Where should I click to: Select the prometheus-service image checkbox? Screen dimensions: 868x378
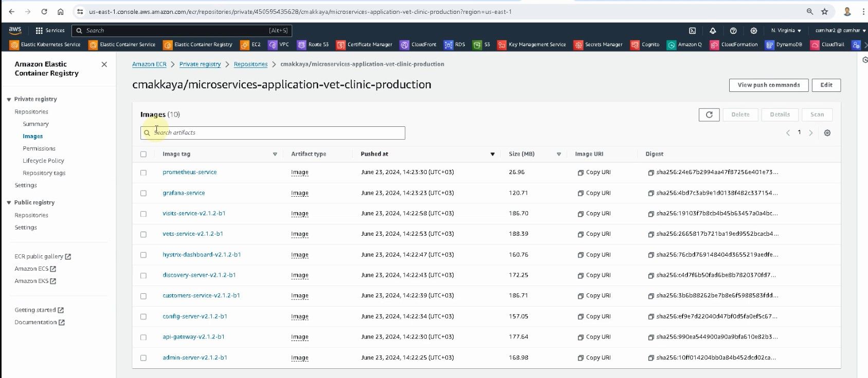(x=143, y=173)
